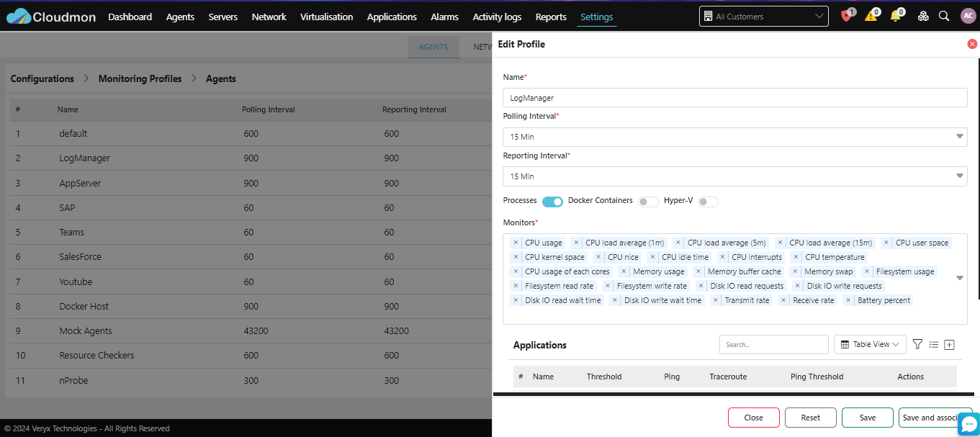This screenshot has width=980, height=437.
Task: Open the Activity logs menu
Action: pyautogui.click(x=497, y=17)
